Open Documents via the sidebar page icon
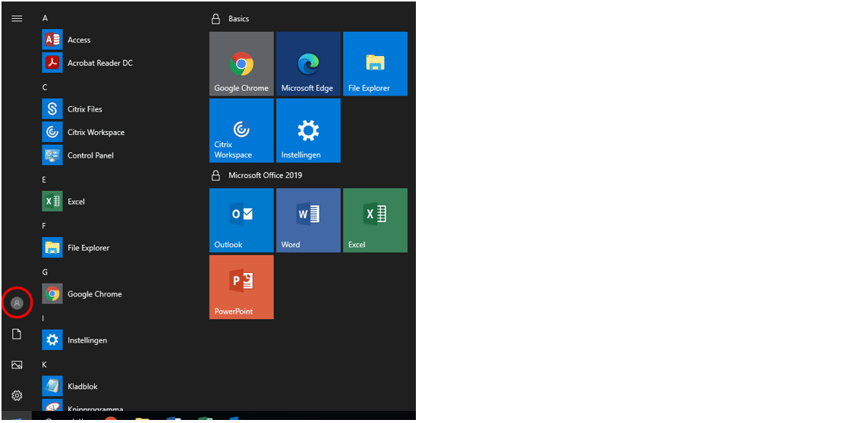This screenshot has height=423, width=850. [x=17, y=334]
